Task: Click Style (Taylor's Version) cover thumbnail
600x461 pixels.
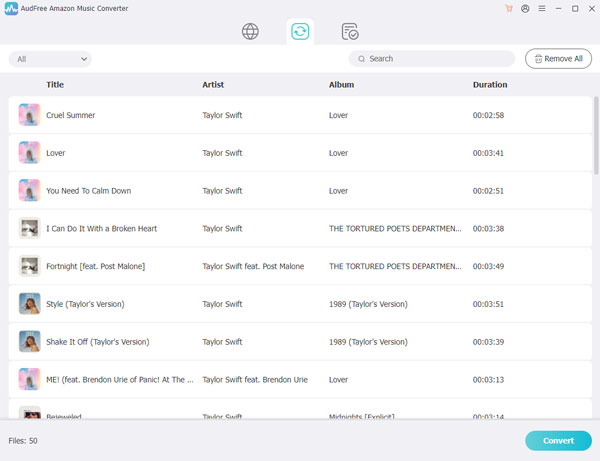Action: click(x=29, y=304)
